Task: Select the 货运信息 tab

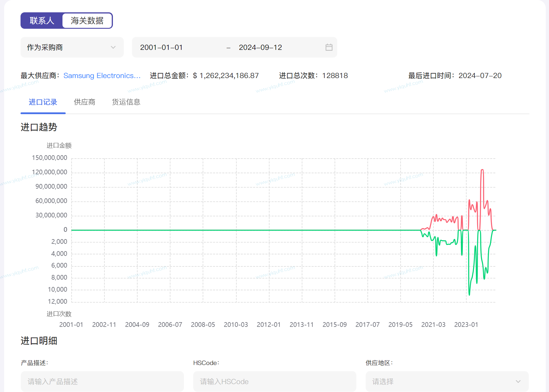Action: coord(126,102)
